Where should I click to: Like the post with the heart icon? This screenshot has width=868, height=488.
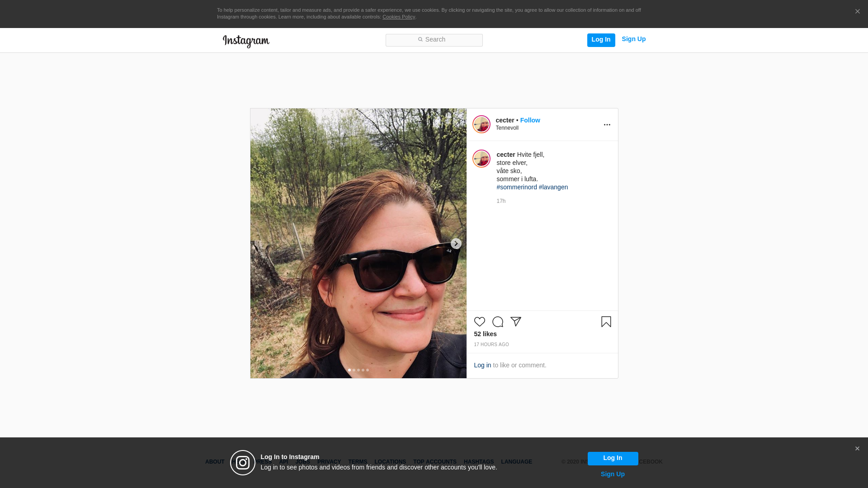(x=479, y=322)
